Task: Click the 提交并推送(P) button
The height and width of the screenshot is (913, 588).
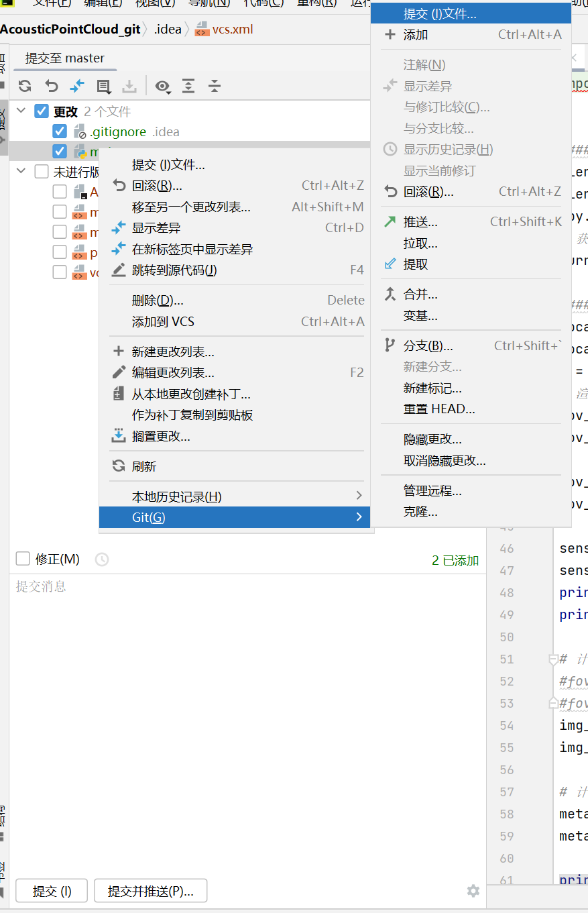Action: click(150, 891)
